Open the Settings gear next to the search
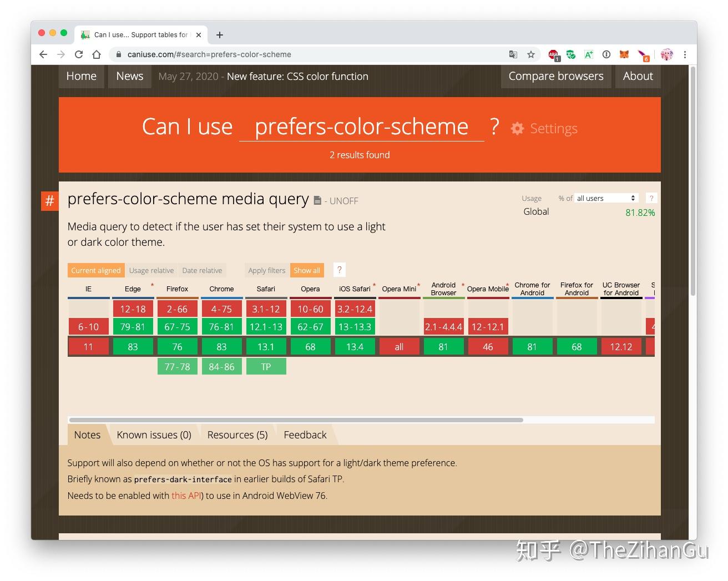 coord(517,128)
